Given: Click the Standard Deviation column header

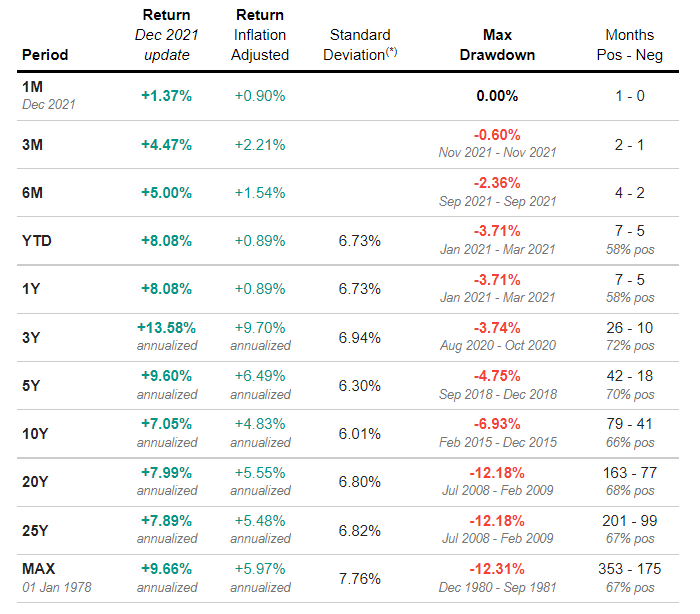Looking at the screenshot, I should 357,45.
